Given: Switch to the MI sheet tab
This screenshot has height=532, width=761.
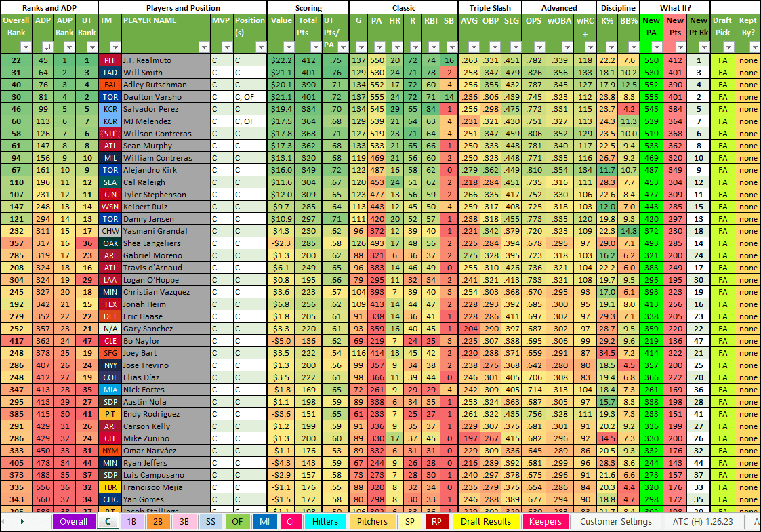Looking at the screenshot, I should (264, 522).
